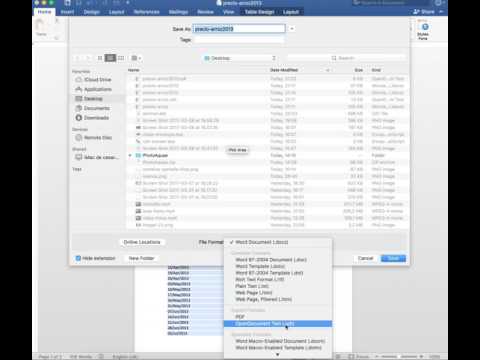
Task: Collapse dialog with arrow beside filename
Action: pos(292,29)
